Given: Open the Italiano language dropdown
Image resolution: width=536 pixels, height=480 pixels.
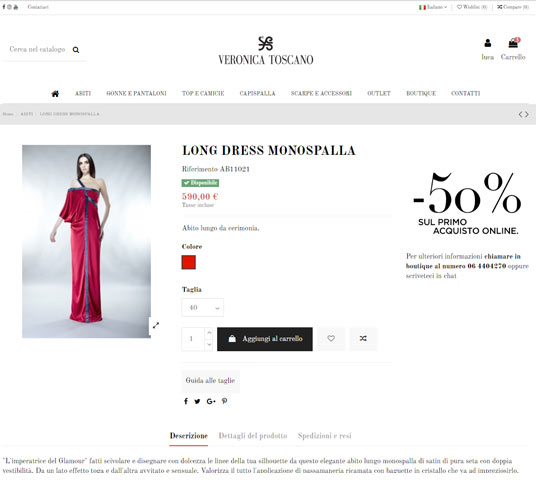Looking at the screenshot, I should [x=433, y=7].
